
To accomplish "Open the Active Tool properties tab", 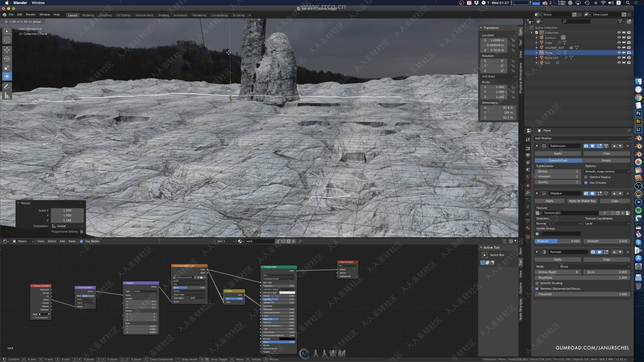I will pyautogui.click(x=528, y=139).
